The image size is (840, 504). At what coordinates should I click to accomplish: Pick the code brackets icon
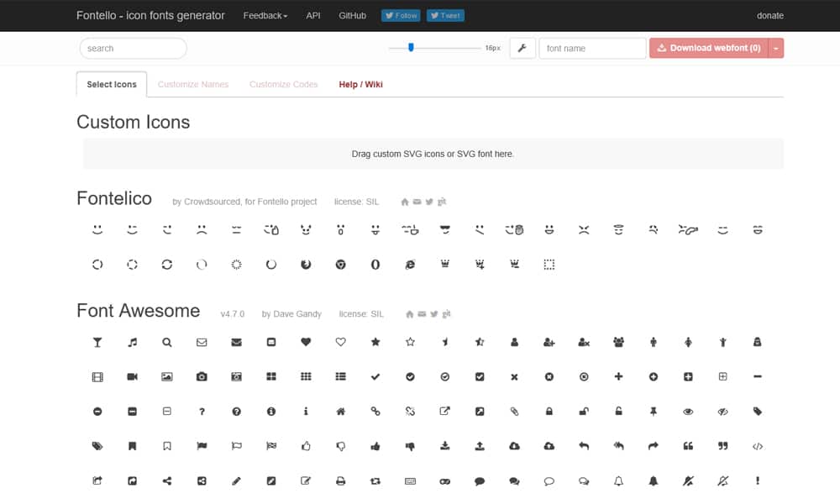(757, 447)
